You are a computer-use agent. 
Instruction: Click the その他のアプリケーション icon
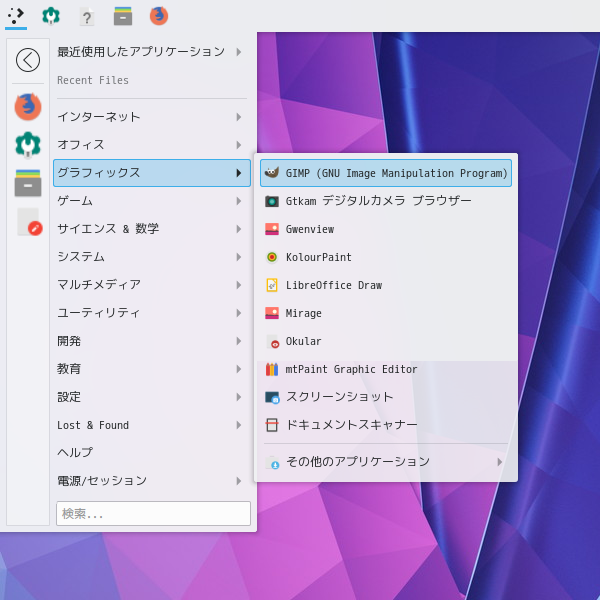tap(273, 463)
